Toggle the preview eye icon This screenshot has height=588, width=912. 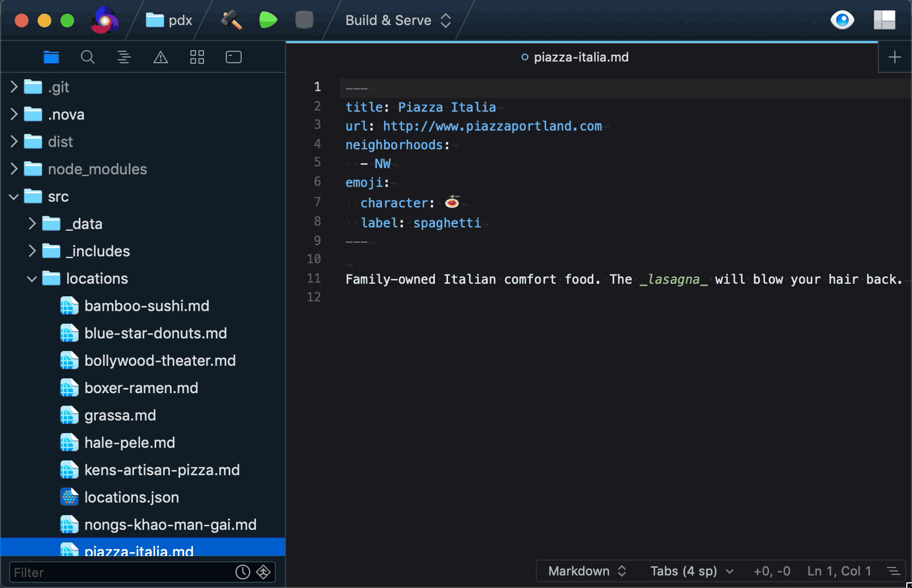842,21
